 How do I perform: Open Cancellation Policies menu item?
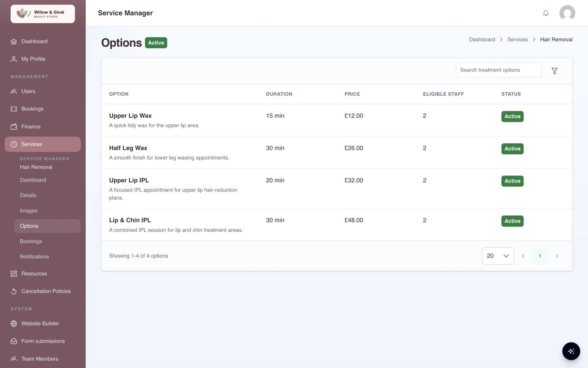[43, 291]
